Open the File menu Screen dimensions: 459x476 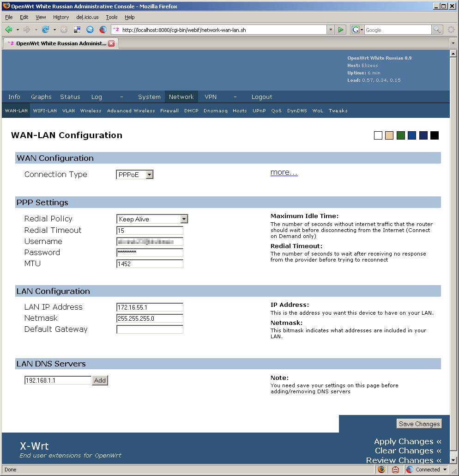tap(9, 17)
